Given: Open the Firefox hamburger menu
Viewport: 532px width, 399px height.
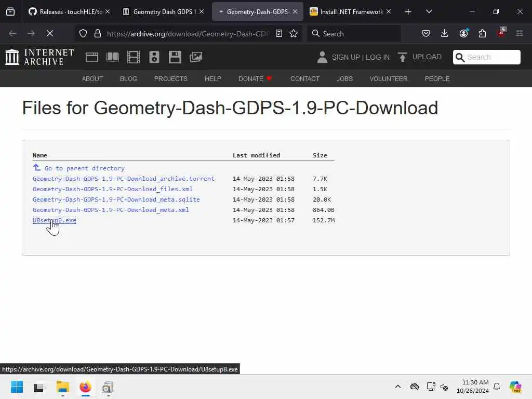Looking at the screenshot, I should point(520,33).
